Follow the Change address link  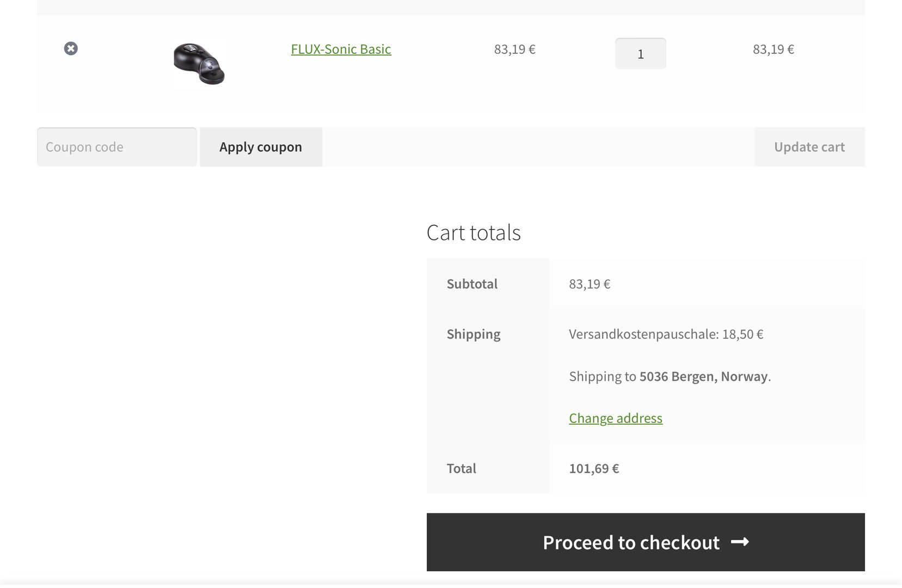tap(615, 418)
